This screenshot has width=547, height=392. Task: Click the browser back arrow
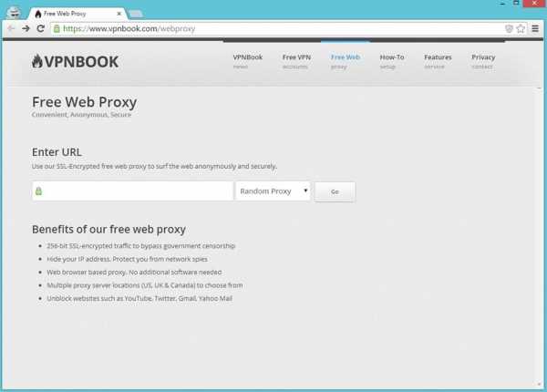click(x=11, y=28)
